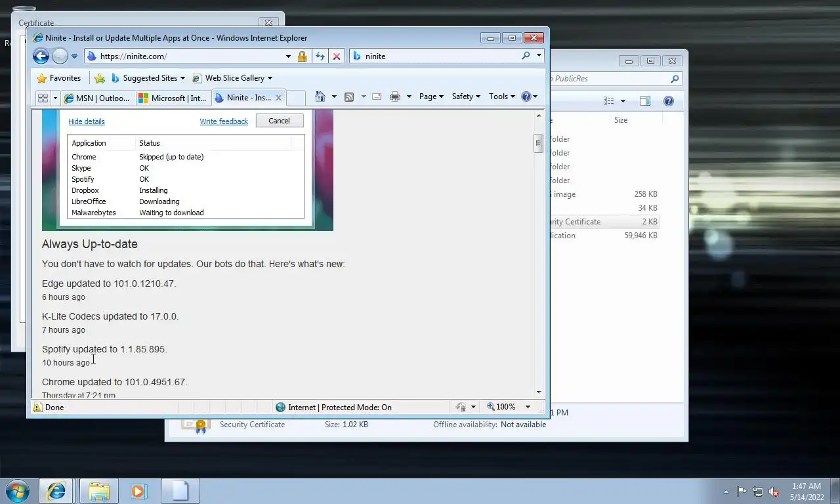Close the Ninite tab with its X
840x504 pixels.
pos(278,98)
